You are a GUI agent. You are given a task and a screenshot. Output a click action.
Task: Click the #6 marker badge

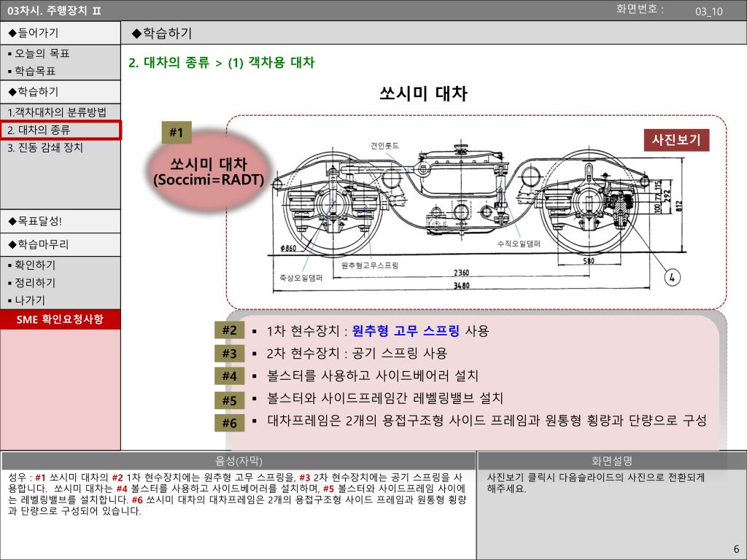tap(229, 423)
